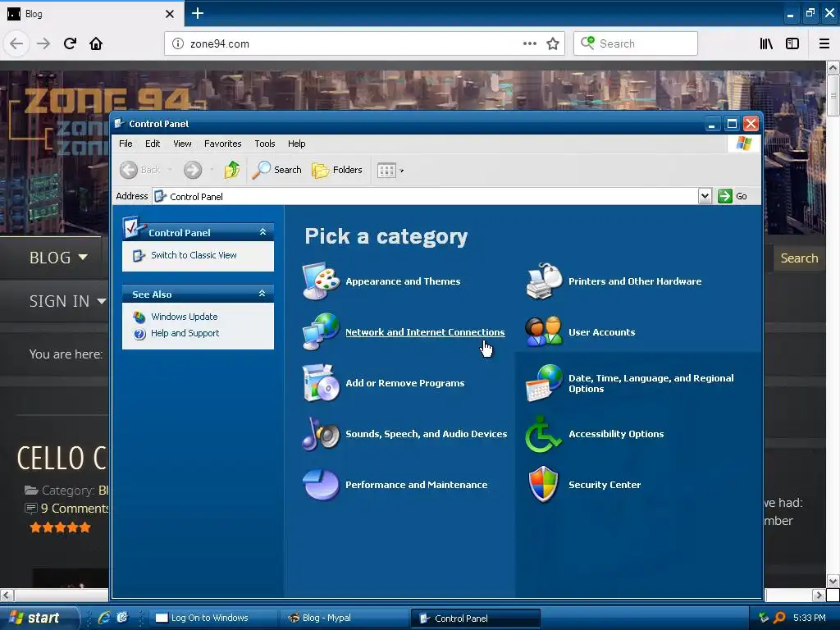Open the Tools menu
This screenshot has width=840, height=630.
(265, 144)
